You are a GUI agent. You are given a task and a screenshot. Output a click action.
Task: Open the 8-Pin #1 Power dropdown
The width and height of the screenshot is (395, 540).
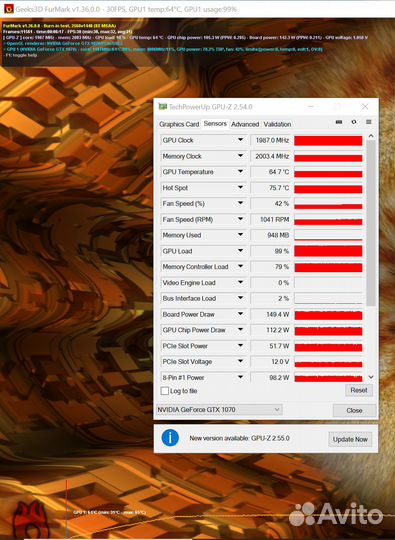pyautogui.click(x=240, y=377)
